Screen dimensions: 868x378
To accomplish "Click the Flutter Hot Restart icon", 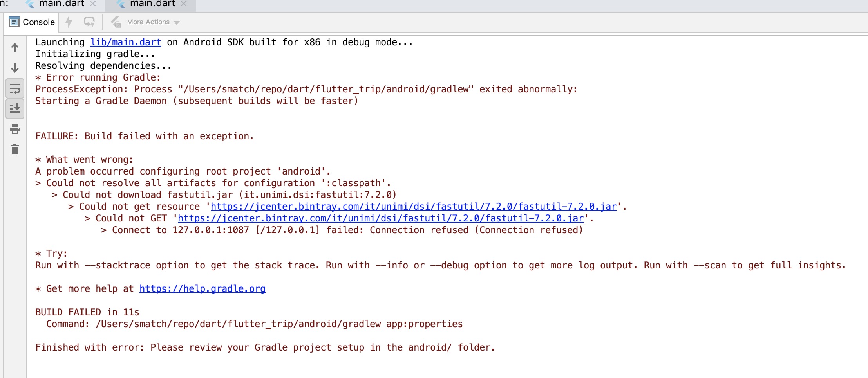I will pos(89,22).
